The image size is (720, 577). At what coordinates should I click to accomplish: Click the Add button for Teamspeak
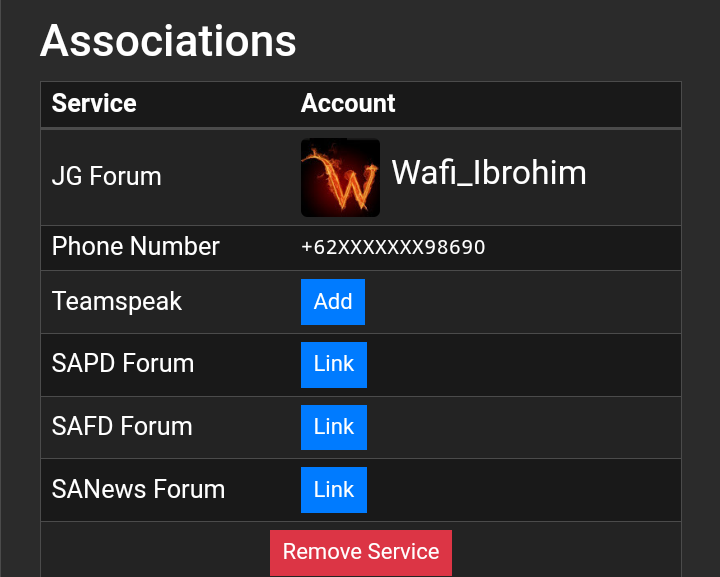click(333, 302)
